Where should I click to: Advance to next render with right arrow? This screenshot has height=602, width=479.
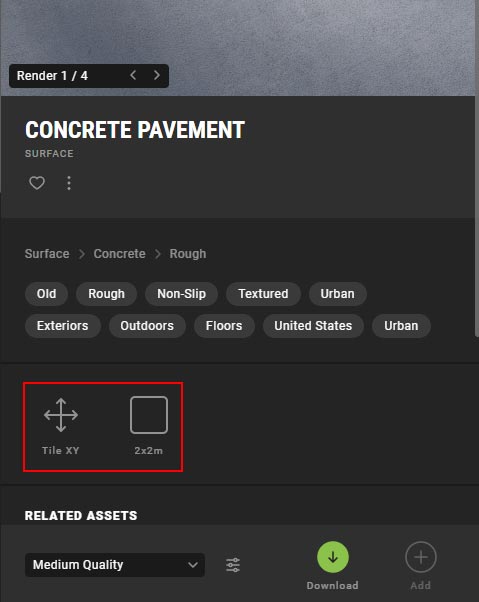point(157,75)
